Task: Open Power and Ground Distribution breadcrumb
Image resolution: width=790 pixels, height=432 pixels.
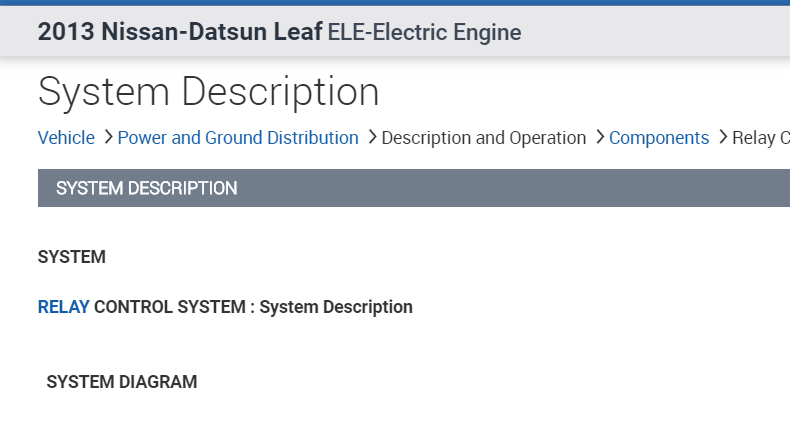Action: [238, 138]
